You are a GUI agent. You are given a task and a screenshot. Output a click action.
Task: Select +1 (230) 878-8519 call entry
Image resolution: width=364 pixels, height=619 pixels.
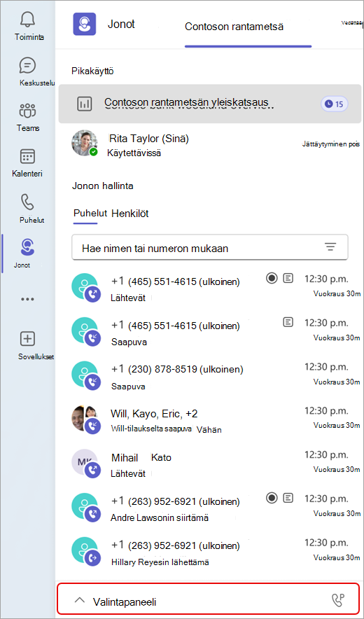216,375
